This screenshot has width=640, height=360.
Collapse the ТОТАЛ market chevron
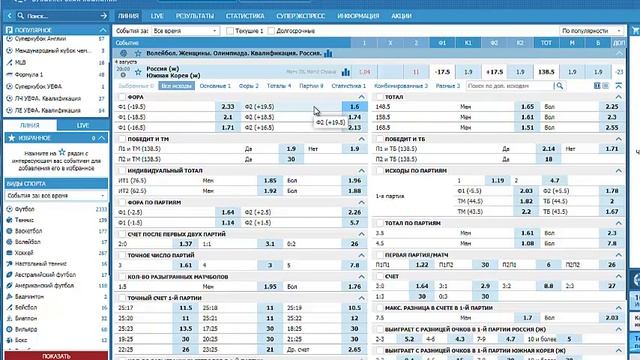[619, 97]
